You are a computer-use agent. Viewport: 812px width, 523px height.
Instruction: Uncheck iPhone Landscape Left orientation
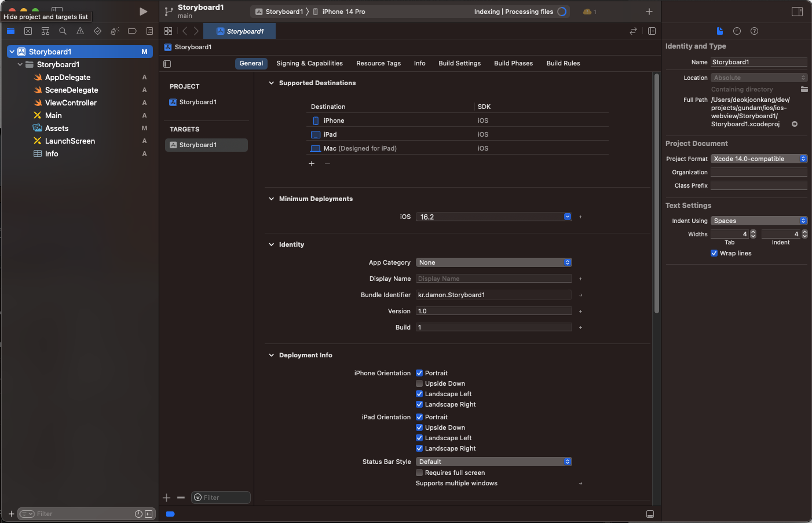(419, 394)
